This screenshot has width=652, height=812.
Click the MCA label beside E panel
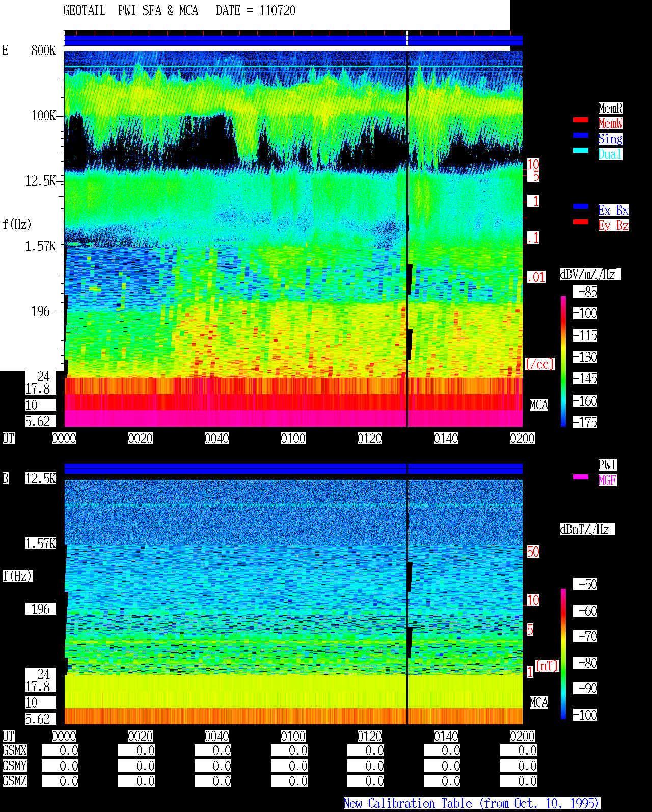point(539,405)
